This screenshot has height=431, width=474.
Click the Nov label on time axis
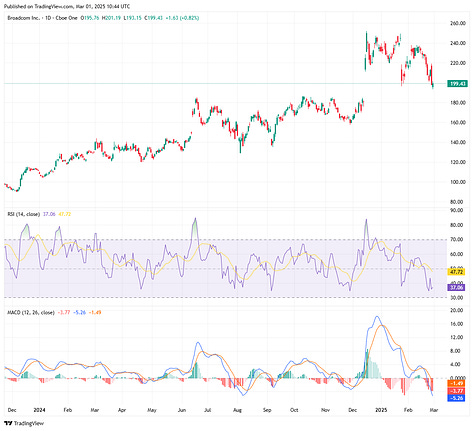(x=325, y=410)
